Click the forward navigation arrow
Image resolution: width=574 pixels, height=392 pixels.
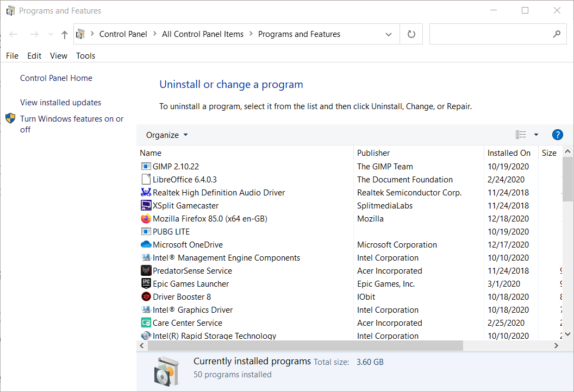(34, 34)
